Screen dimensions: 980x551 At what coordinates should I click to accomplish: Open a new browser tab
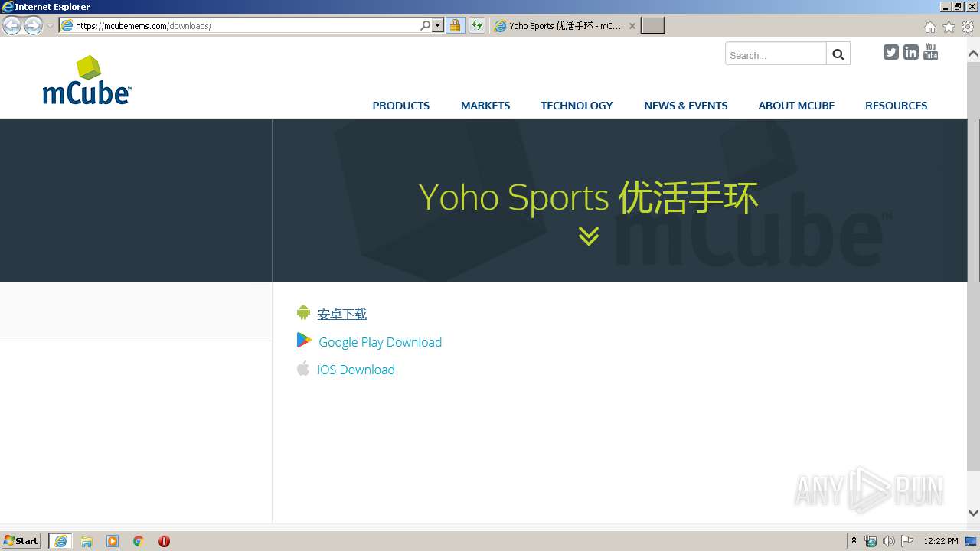pyautogui.click(x=652, y=26)
